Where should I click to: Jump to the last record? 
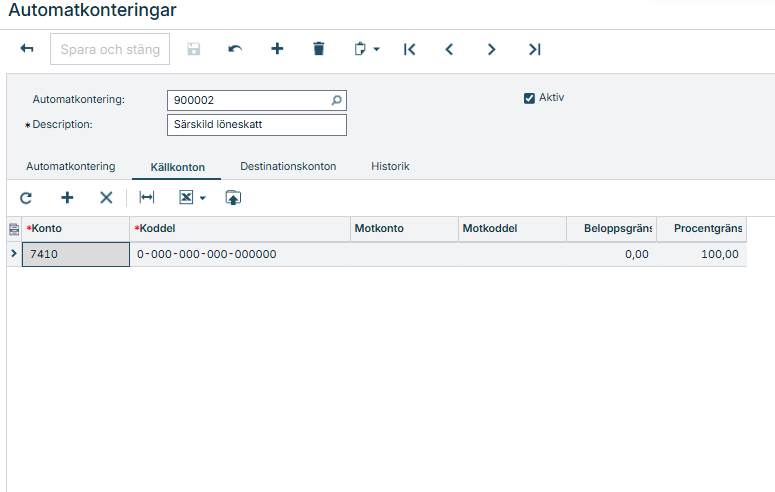534,49
